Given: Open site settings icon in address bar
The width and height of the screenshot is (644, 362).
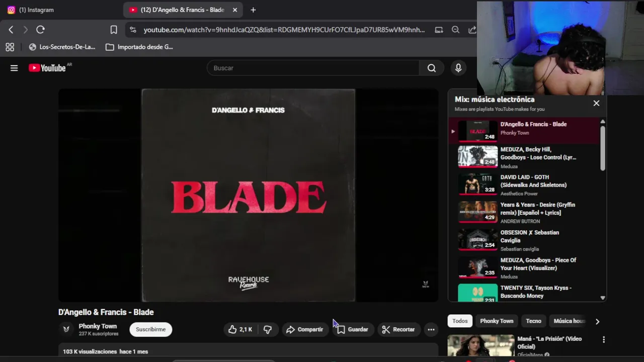Looking at the screenshot, I should [x=133, y=30].
